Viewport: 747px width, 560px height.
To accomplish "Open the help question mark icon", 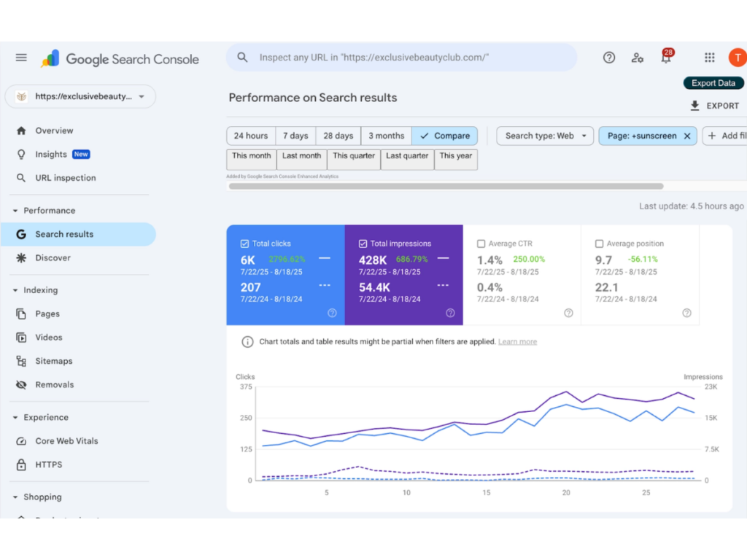I will point(609,58).
